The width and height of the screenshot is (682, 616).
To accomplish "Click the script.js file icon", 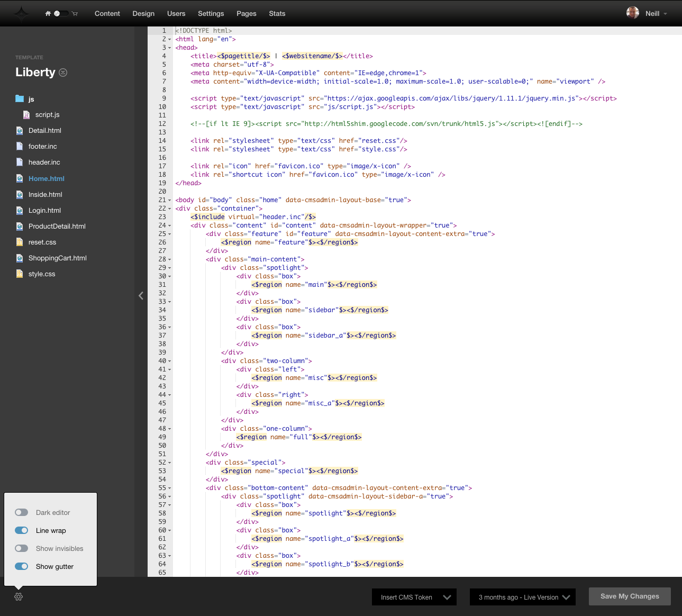I will coord(26,114).
